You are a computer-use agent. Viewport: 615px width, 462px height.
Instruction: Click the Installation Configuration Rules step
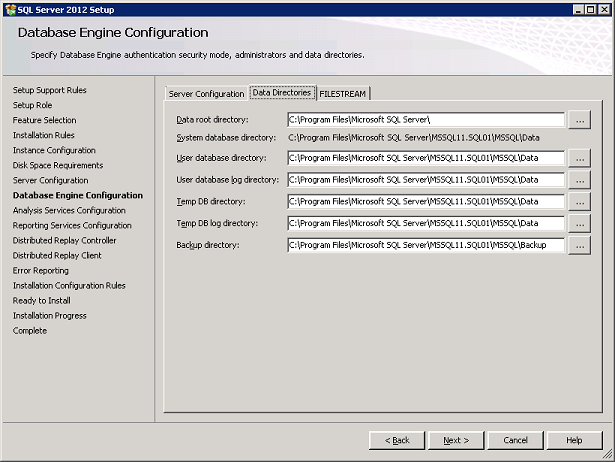pyautogui.click(x=69, y=286)
